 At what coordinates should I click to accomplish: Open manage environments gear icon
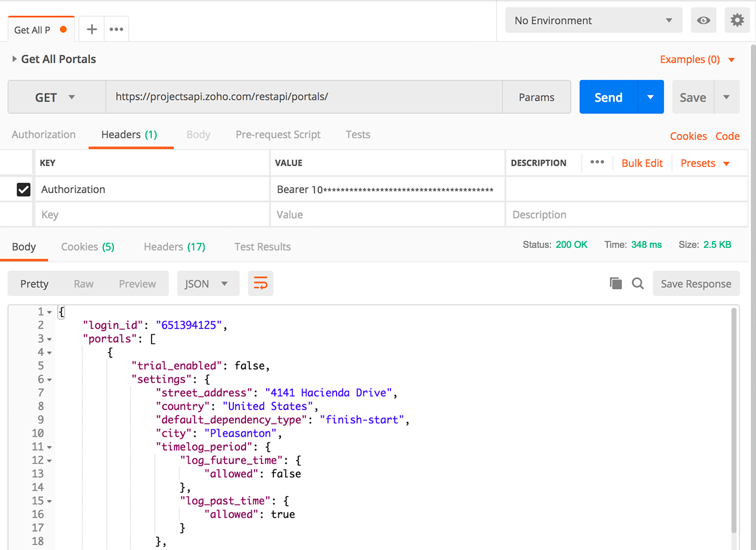coord(737,21)
